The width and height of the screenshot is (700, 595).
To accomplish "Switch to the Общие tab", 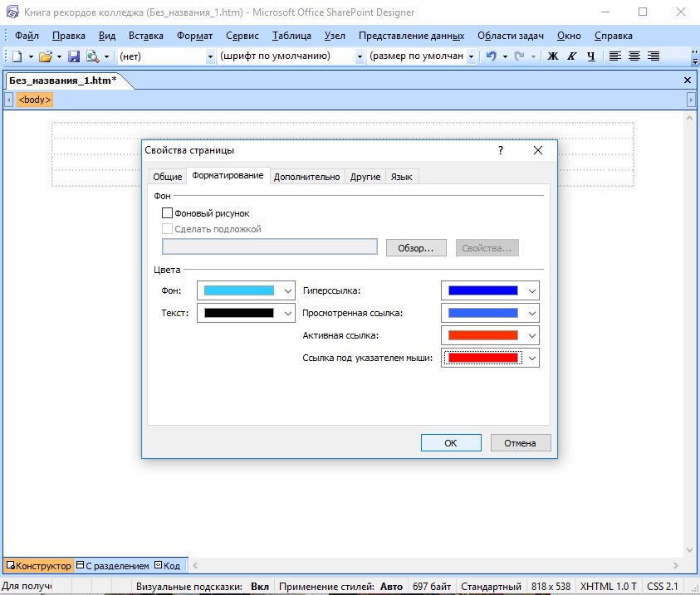I will [x=168, y=177].
